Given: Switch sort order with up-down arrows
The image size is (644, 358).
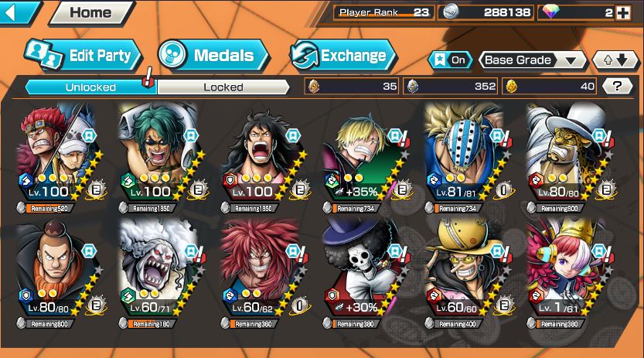Looking at the screenshot, I should pyautogui.click(x=615, y=60).
